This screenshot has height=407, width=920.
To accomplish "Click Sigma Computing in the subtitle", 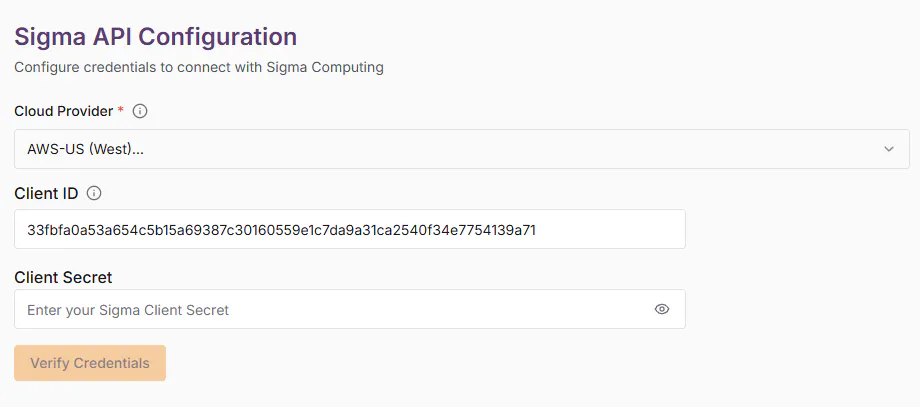I will [325, 67].
